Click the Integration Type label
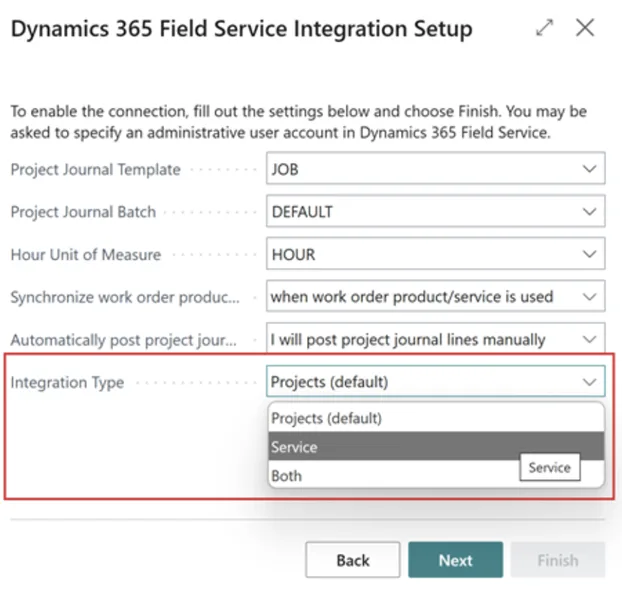This screenshot has width=622, height=594. click(67, 383)
